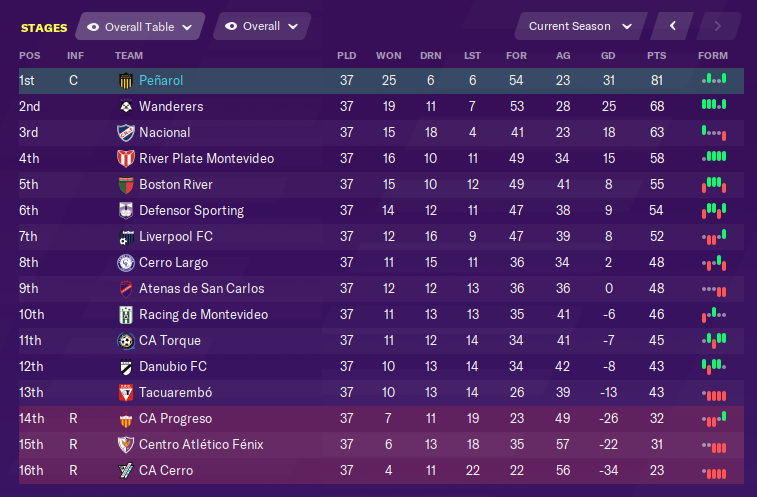Screen dimensions: 757x497
Task: Toggle the eye icon beside Overall
Action: tap(231, 26)
